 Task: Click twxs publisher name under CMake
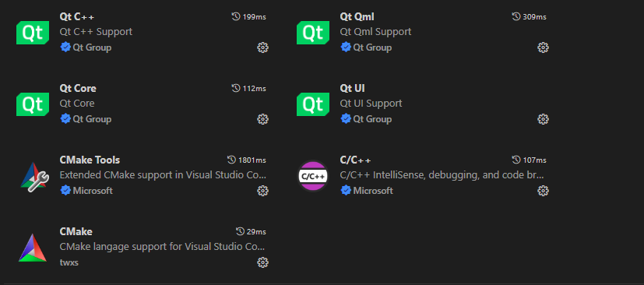(x=69, y=262)
